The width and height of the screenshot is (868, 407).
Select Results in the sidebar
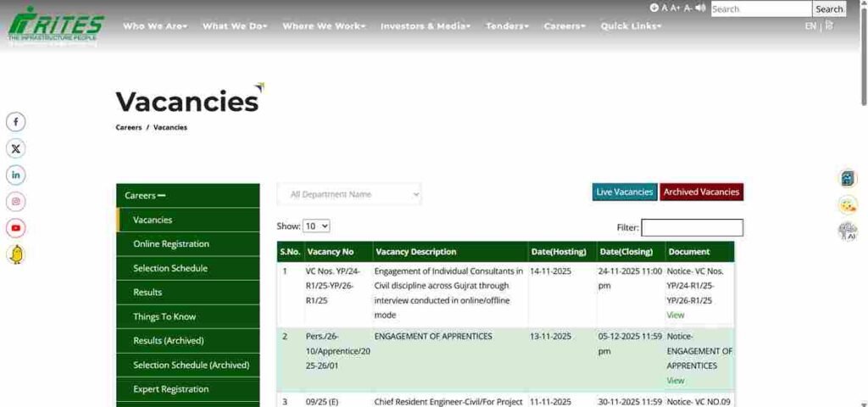pos(187,293)
